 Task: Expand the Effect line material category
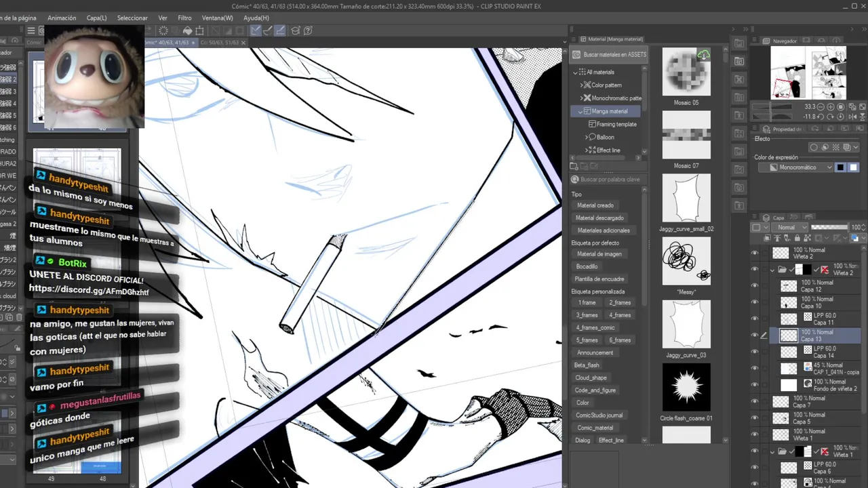pos(586,150)
